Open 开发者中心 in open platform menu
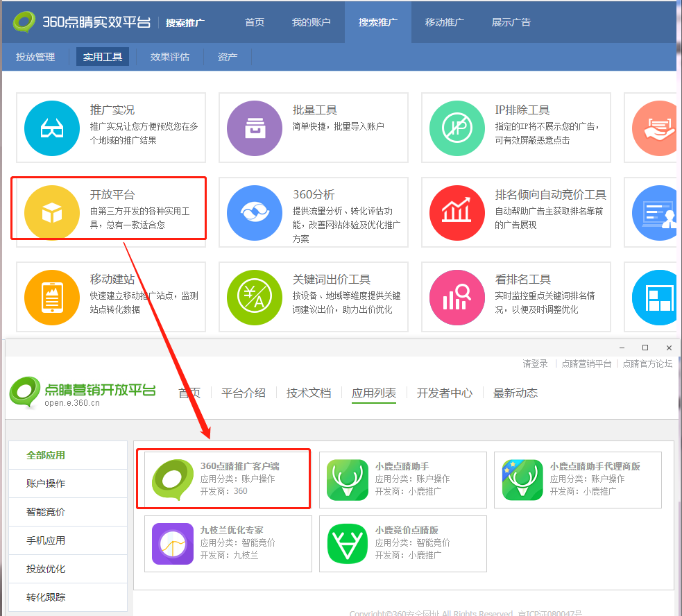Screen dimensions: 682x616 point(444,393)
